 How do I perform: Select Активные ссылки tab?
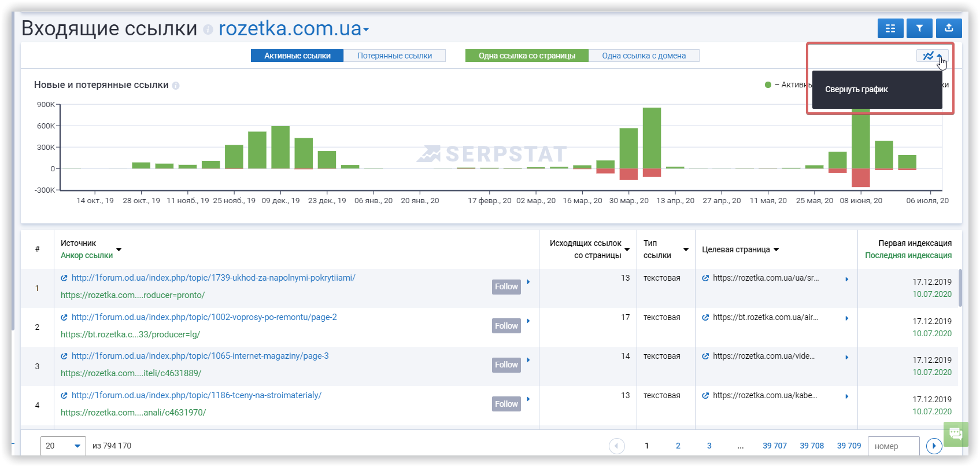[297, 56]
